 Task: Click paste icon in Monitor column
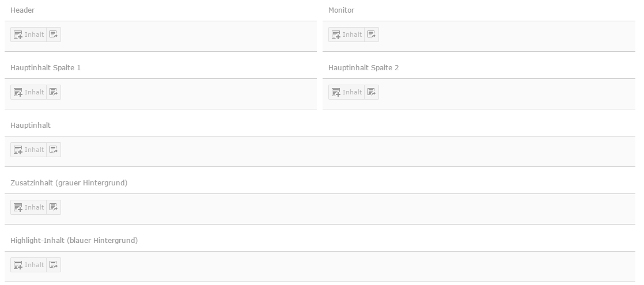tap(372, 35)
